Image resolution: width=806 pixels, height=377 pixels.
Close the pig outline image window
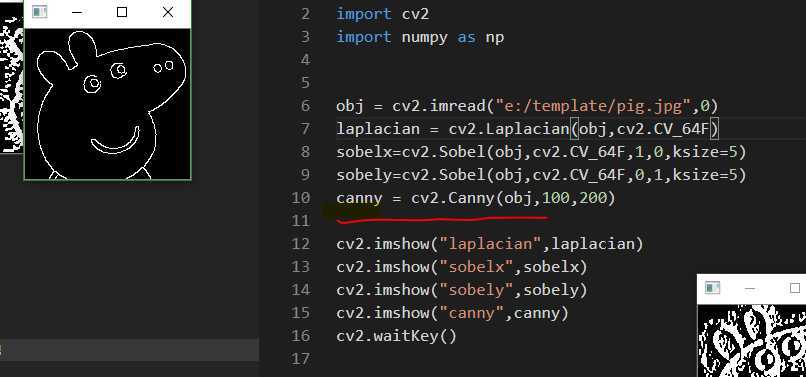[168, 12]
